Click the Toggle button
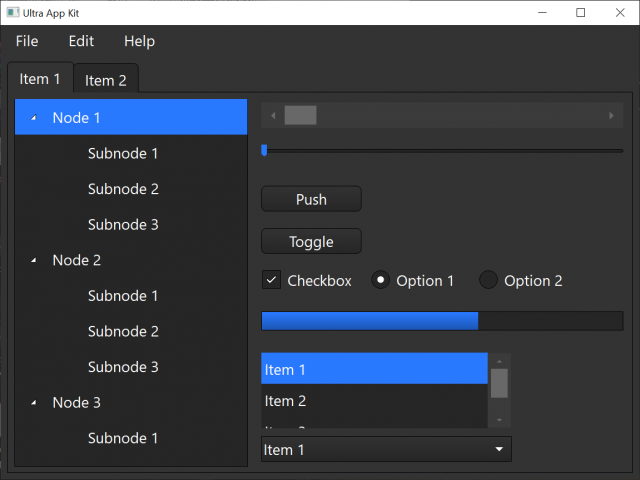 click(311, 241)
